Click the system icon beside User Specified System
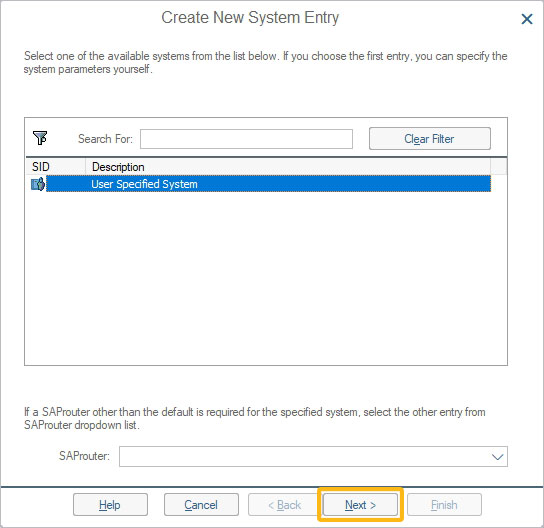The width and height of the screenshot is (544, 528). coord(38,184)
